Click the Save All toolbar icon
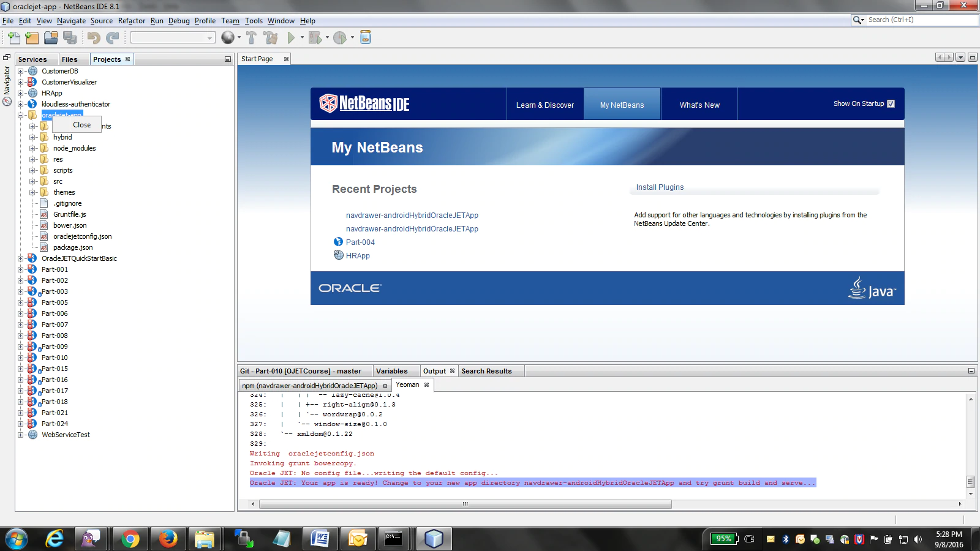The image size is (980, 551). click(x=70, y=38)
